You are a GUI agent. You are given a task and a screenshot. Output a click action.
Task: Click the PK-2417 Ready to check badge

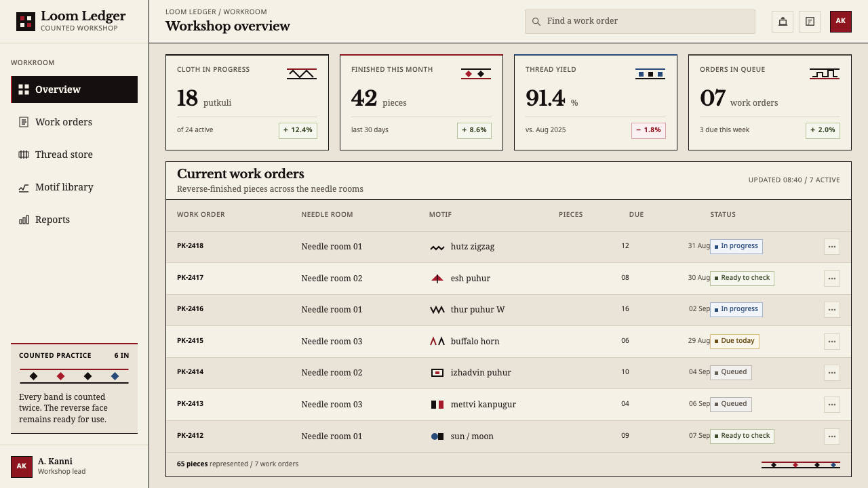pyautogui.click(x=742, y=278)
